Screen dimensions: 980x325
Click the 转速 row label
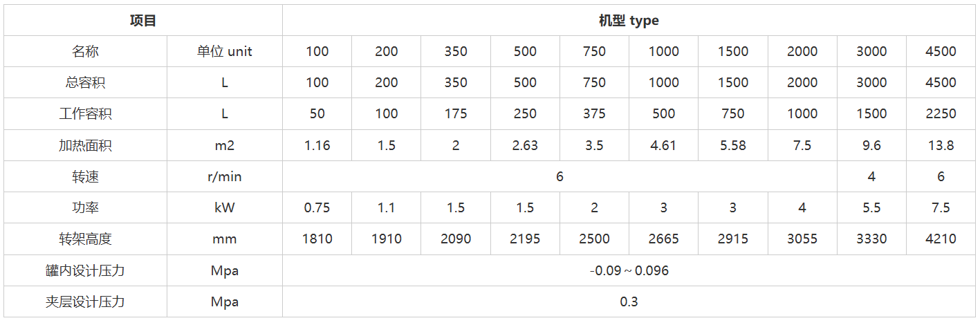tap(85, 177)
